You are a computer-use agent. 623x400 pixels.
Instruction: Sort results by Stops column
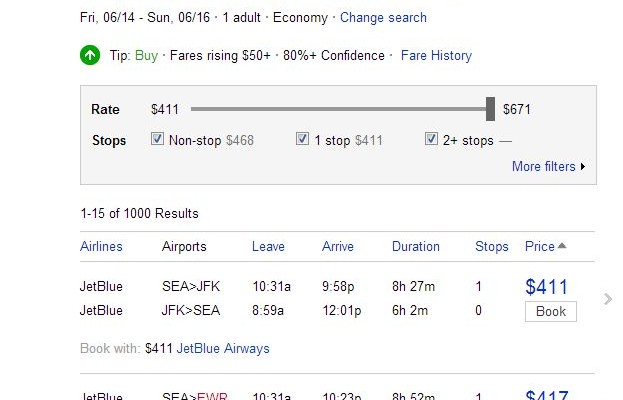tap(491, 247)
